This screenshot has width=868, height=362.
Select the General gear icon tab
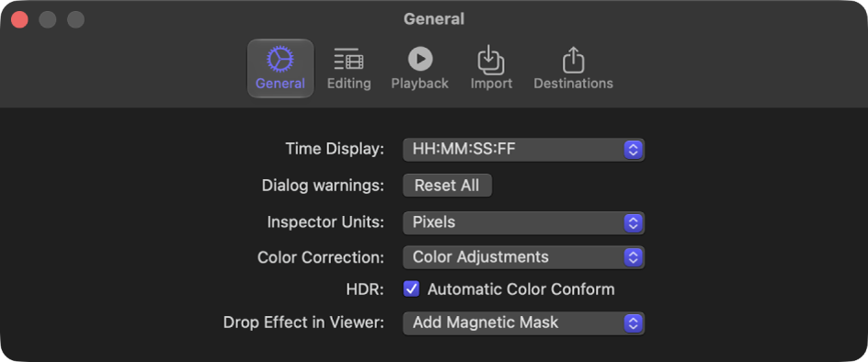280,68
